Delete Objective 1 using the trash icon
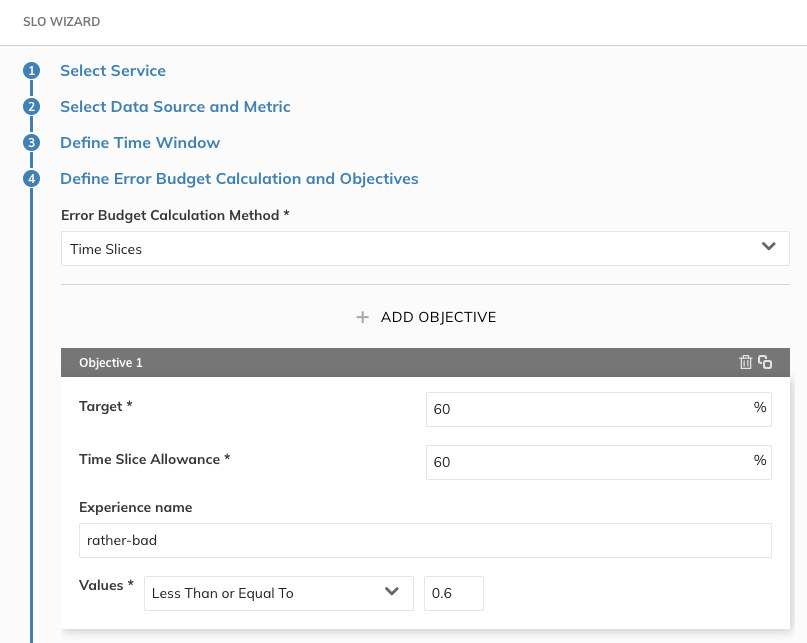This screenshot has height=643, width=807. click(745, 362)
